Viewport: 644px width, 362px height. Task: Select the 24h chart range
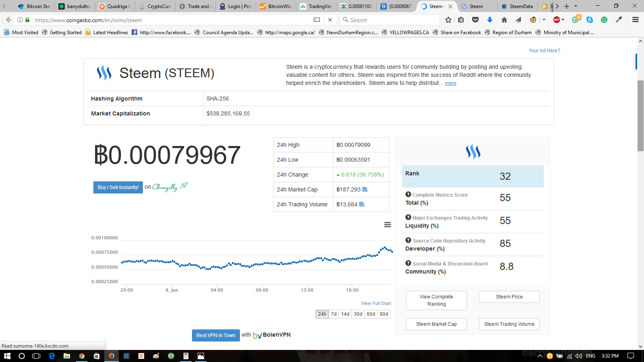[x=322, y=314]
